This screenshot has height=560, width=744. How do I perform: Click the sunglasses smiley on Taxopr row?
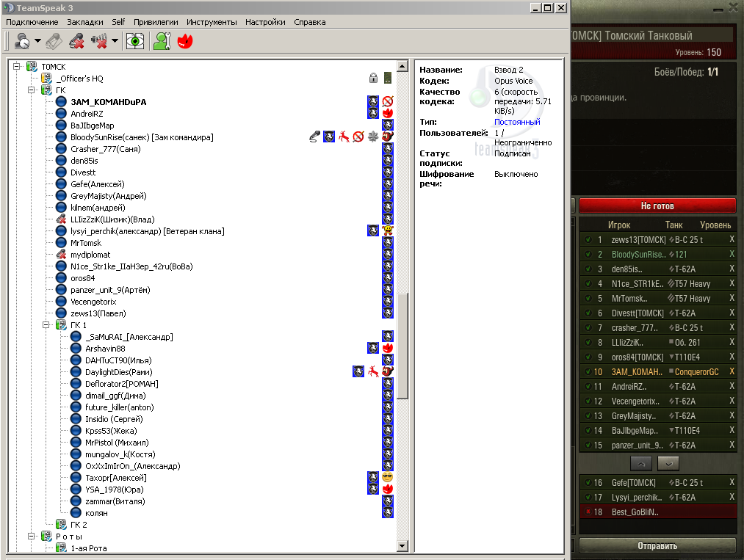point(388,477)
